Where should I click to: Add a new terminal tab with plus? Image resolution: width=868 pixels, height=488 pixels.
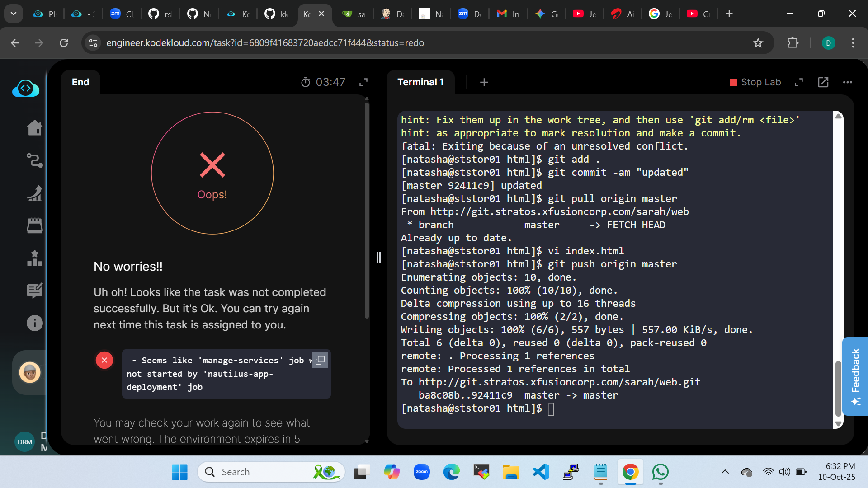(x=484, y=82)
